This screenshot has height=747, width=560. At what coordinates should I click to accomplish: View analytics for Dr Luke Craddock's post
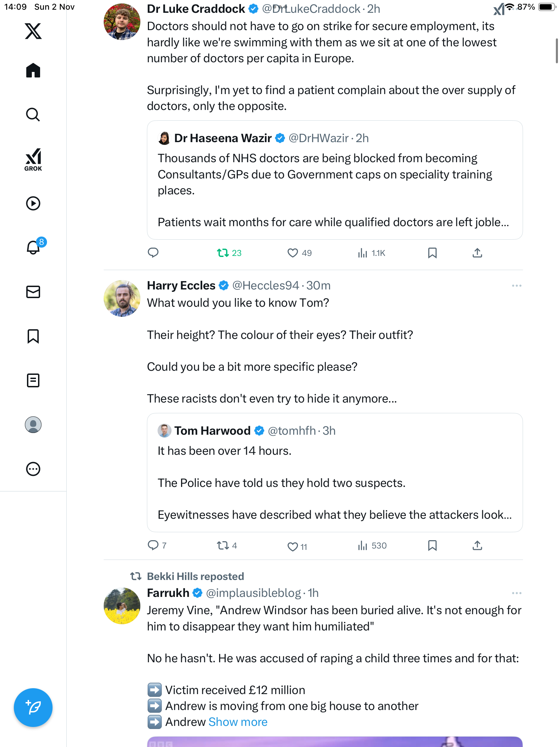(x=363, y=253)
